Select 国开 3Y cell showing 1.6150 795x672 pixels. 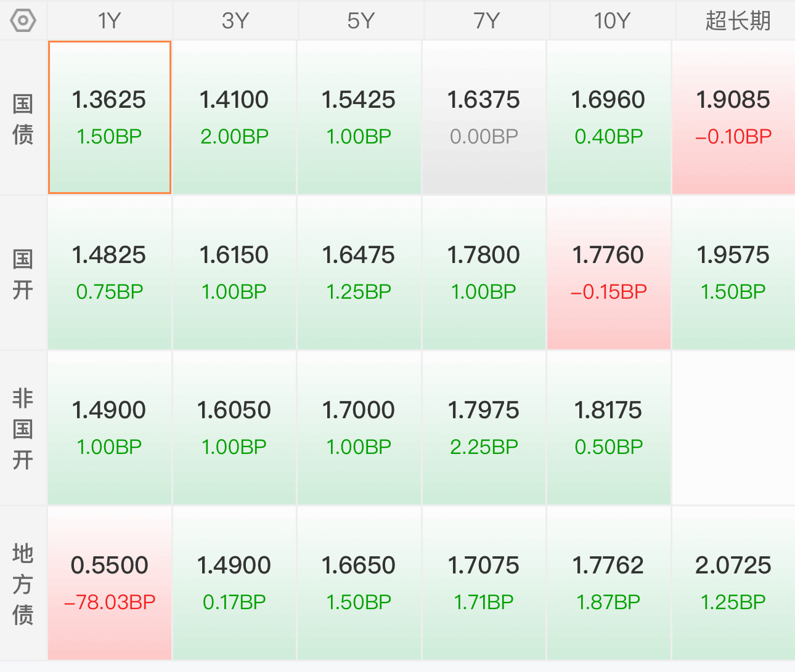click(x=234, y=273)
